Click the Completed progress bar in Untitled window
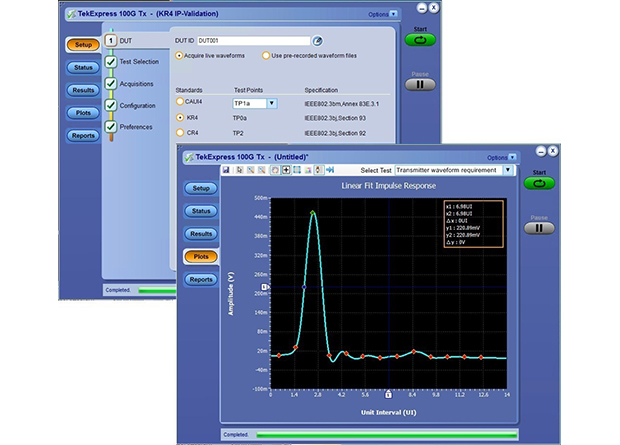This screenshot has height=445, width=620. (x=386, y=435)
